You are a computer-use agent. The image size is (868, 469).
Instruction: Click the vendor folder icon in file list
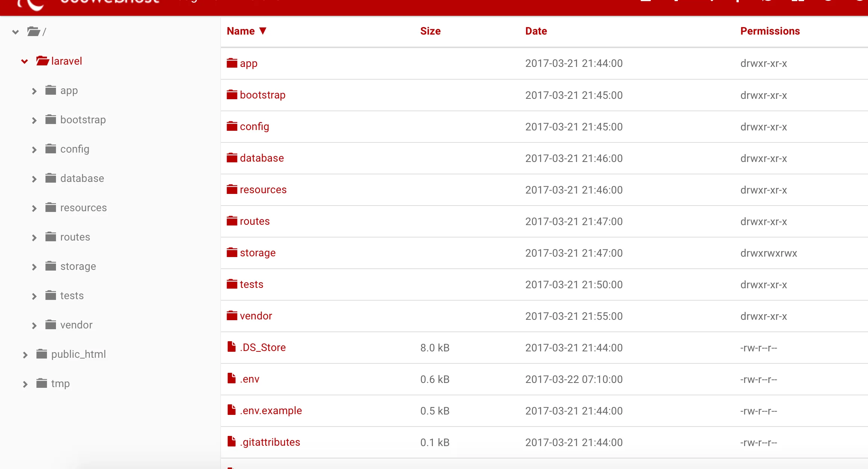point(232,316)
